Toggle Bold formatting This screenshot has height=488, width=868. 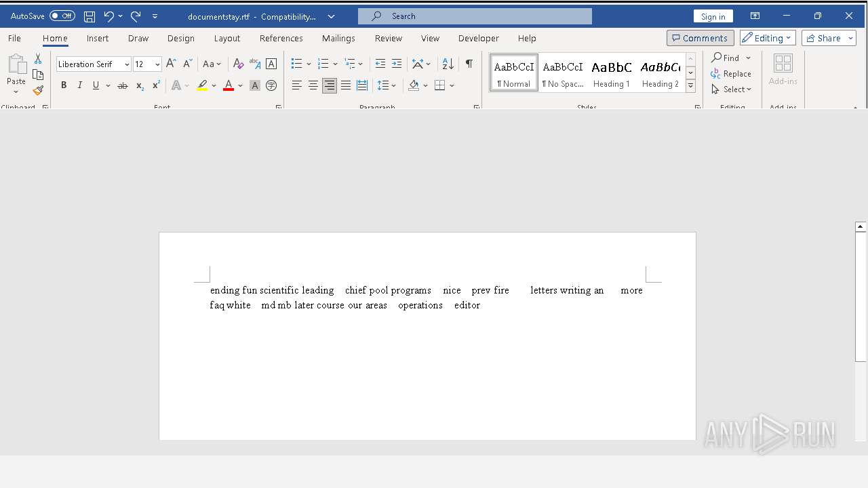pyautogui.click(x=64, y=85)
